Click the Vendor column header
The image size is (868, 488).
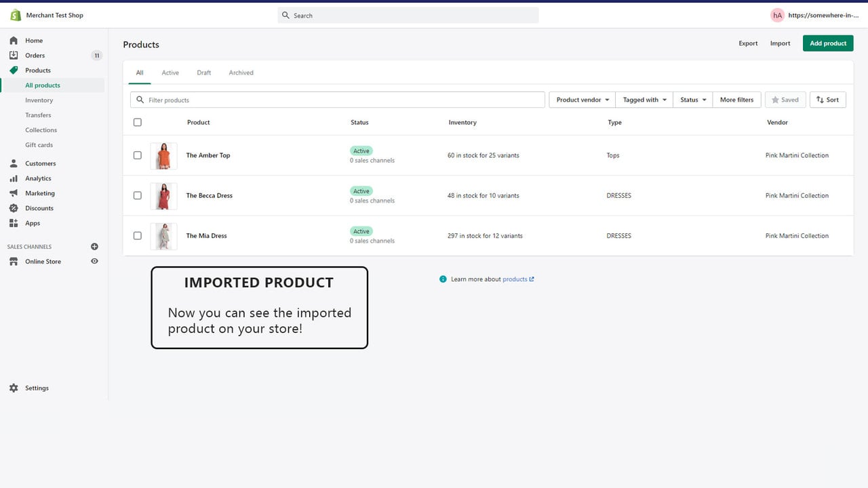(777, 123)
